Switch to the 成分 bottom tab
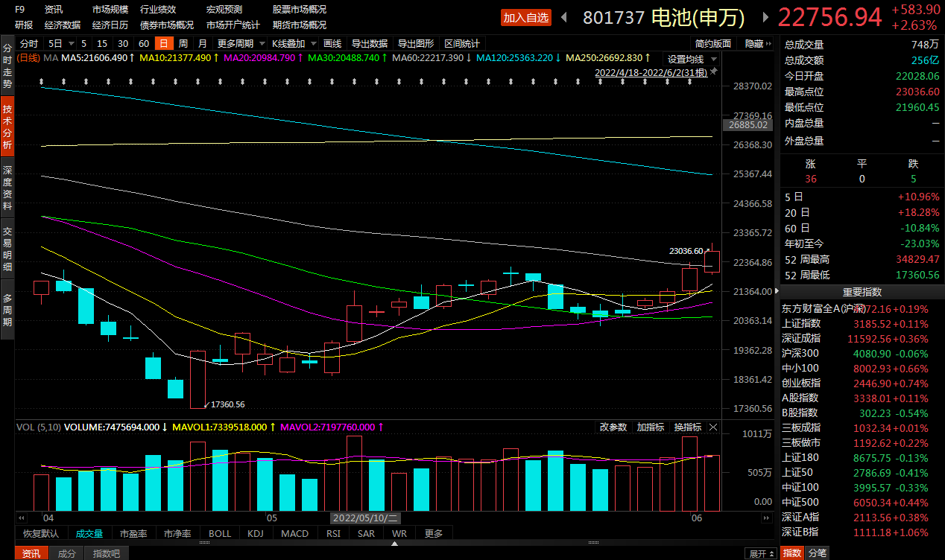945x560 pixels. (x=67, y=553)
